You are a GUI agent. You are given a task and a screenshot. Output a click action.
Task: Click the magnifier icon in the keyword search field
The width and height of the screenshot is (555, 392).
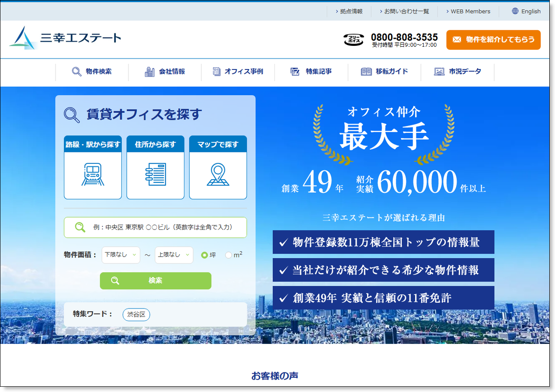click(x=80, y=227)
